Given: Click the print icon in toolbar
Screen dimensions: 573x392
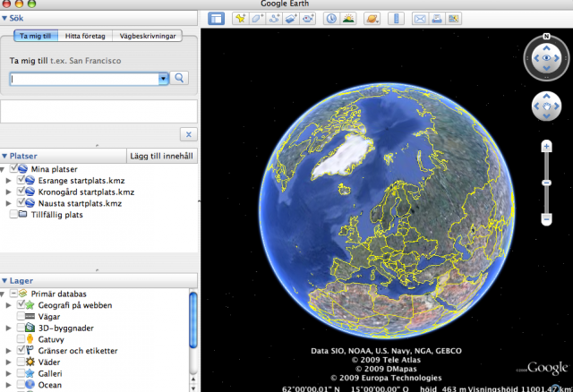Looking at the screenshot, I should 437,18.
